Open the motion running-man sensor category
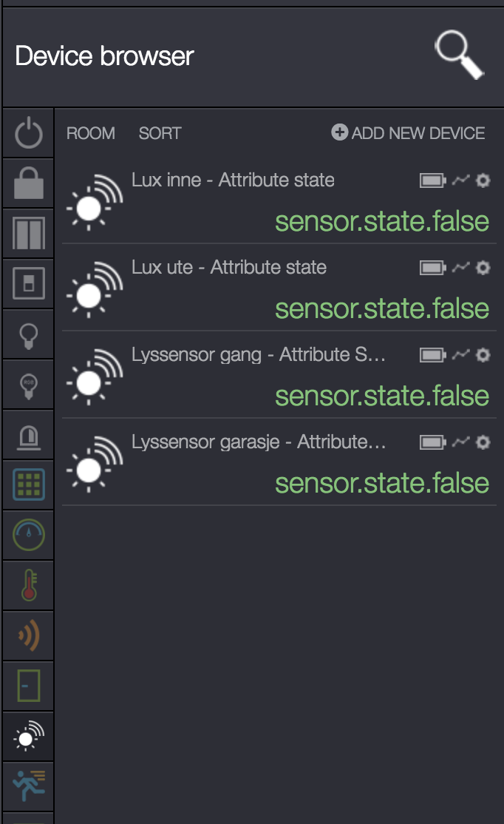This screenshot has height=824, width=504. [x=29, y=786]
